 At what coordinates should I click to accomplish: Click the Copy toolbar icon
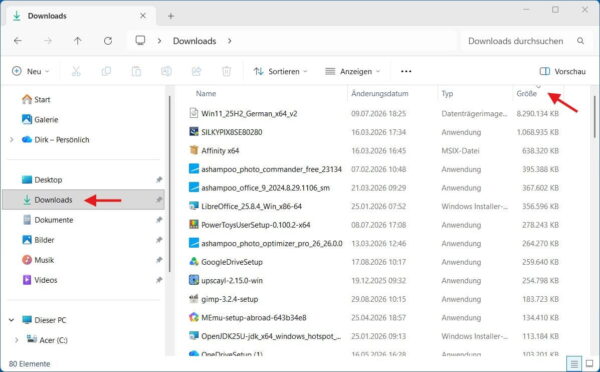[x=106, y=71]
